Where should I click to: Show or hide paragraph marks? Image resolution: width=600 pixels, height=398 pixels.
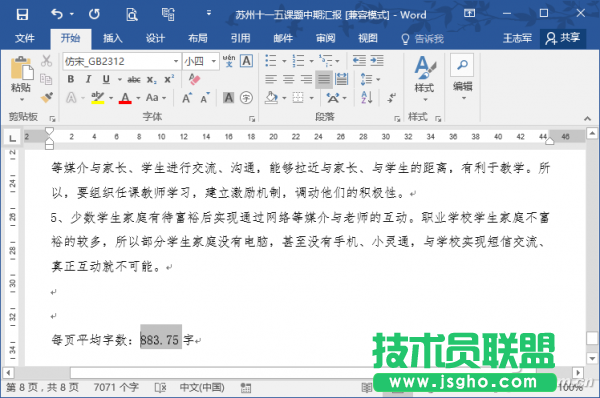tap(391, 98)
